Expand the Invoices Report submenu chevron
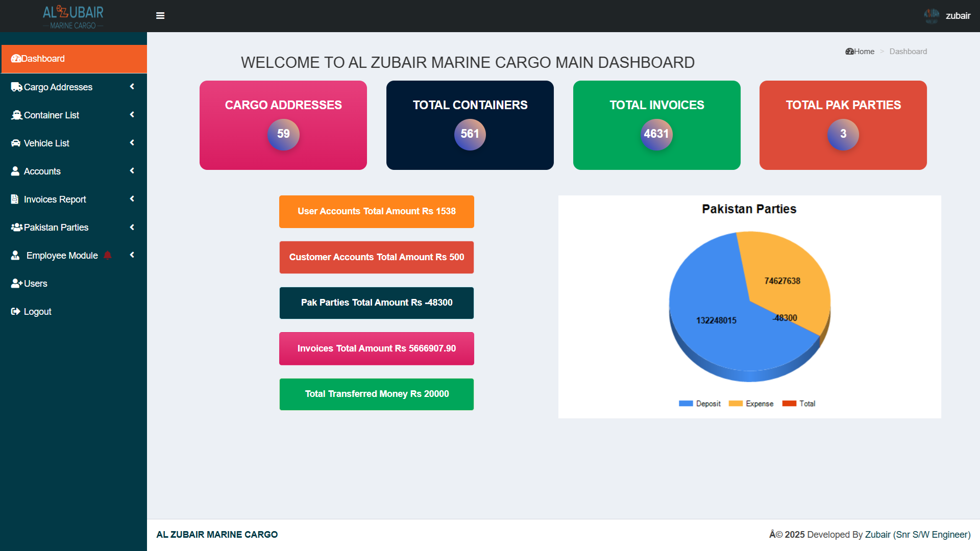The height and width of the screenshot is (551, 980). click(x=132, y=199)
